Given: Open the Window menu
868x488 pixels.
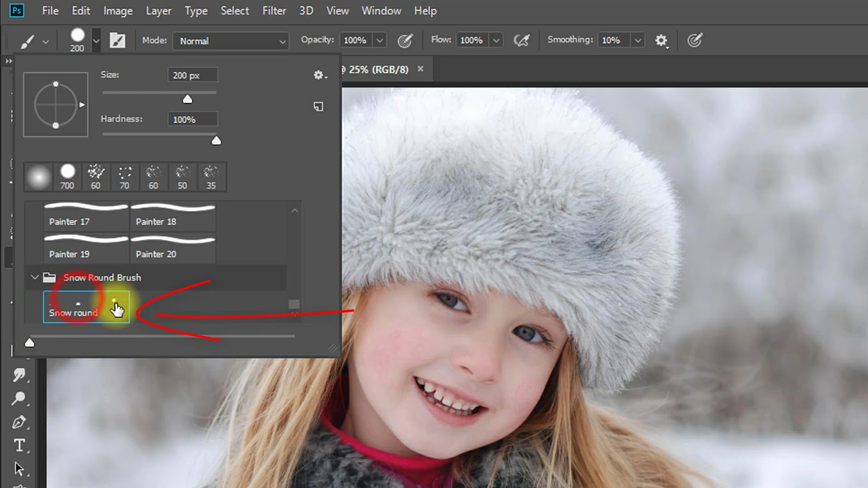Looking at the screenshot, I should (381, 10).
